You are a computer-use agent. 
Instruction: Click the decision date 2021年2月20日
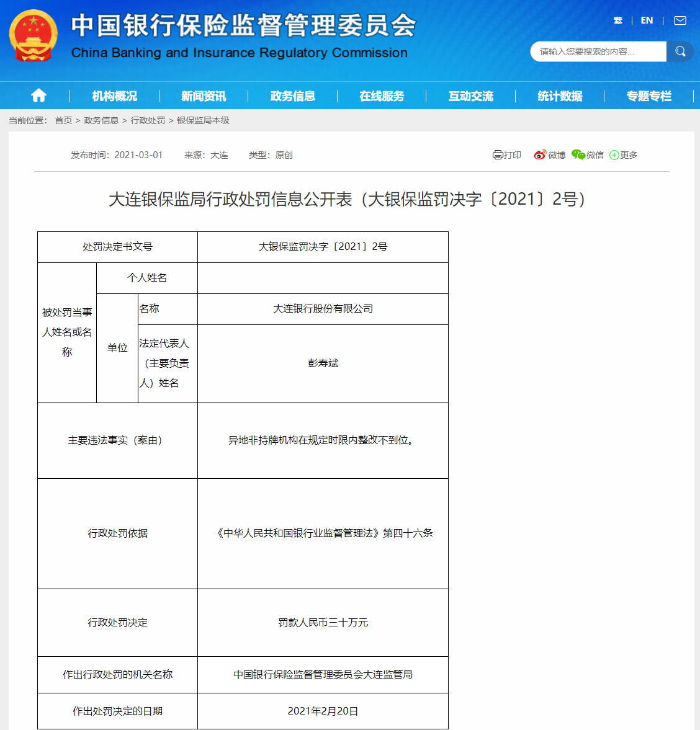323,711
